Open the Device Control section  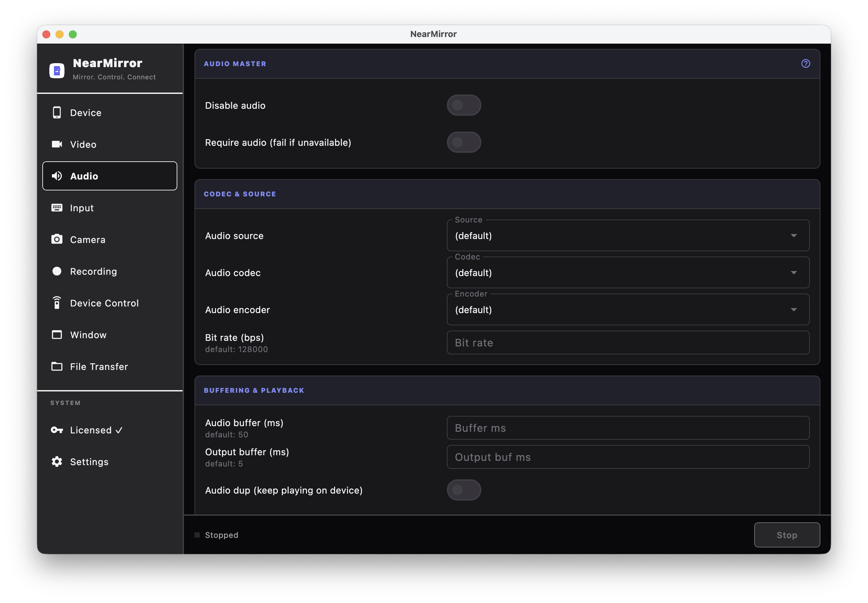[109, 303]
